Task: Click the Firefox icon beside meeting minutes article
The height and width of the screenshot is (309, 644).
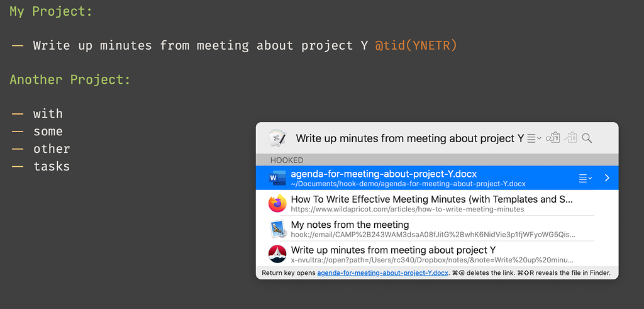Action: coord(277,203)
